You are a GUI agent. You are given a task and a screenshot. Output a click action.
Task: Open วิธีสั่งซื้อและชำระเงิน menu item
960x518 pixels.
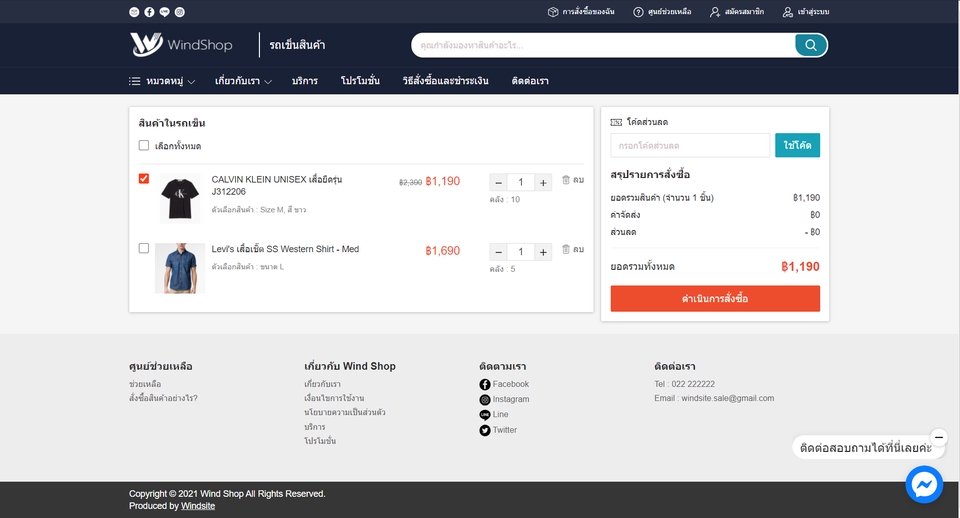[445, 81]
